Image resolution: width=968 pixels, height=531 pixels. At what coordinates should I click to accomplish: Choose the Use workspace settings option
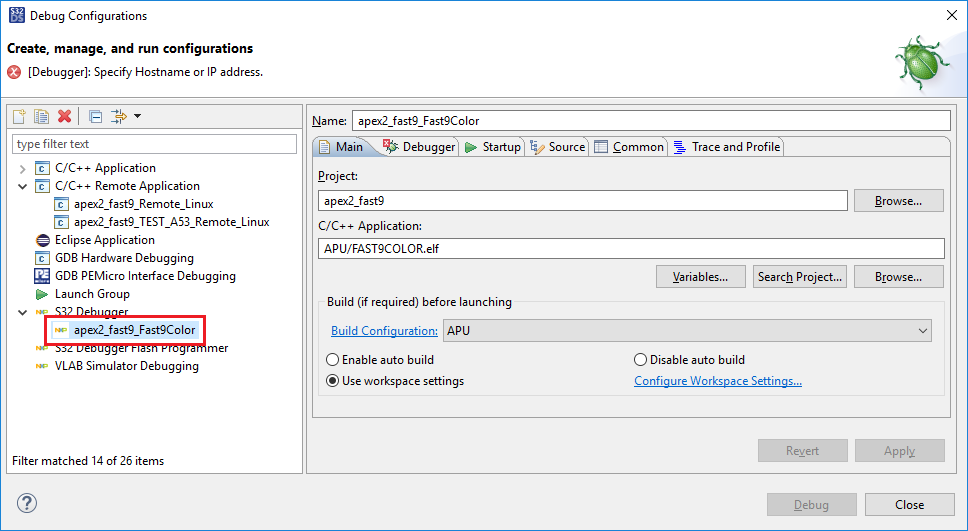333,381
